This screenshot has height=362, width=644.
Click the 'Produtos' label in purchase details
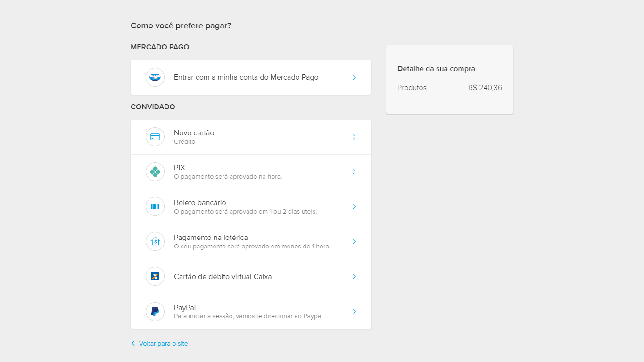[x=412, y=88]
